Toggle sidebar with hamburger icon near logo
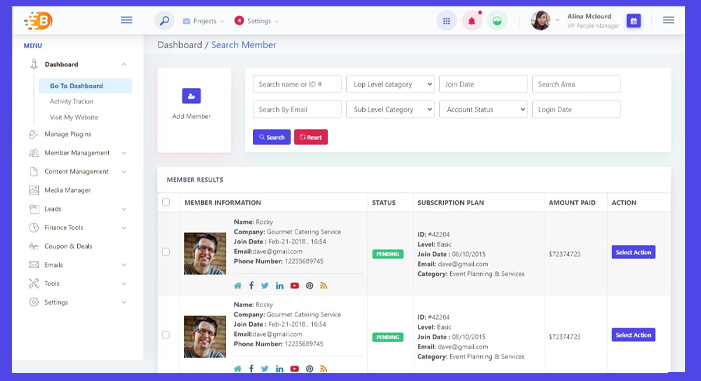The image size is (701, 381). 127,20
